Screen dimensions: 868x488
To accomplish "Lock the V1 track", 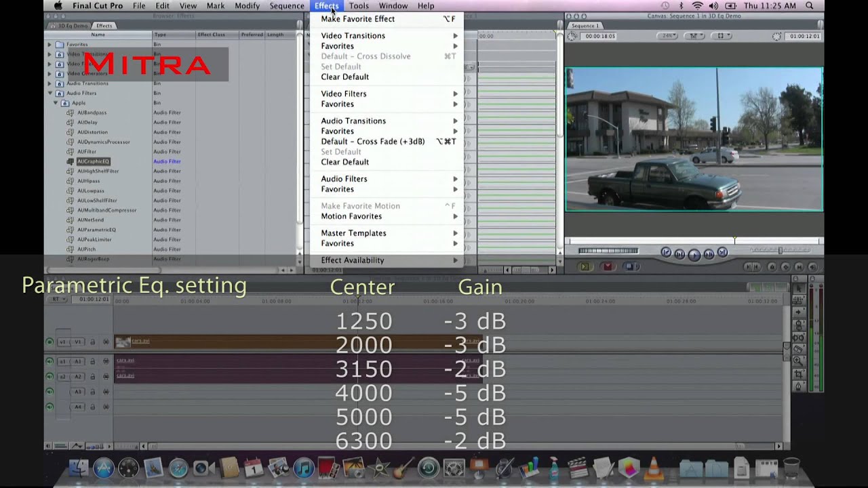I will (93, 342).
